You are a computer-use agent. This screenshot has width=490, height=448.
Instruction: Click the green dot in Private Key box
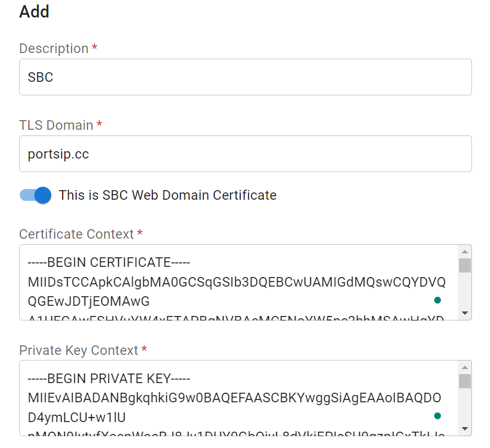[438, 416]
